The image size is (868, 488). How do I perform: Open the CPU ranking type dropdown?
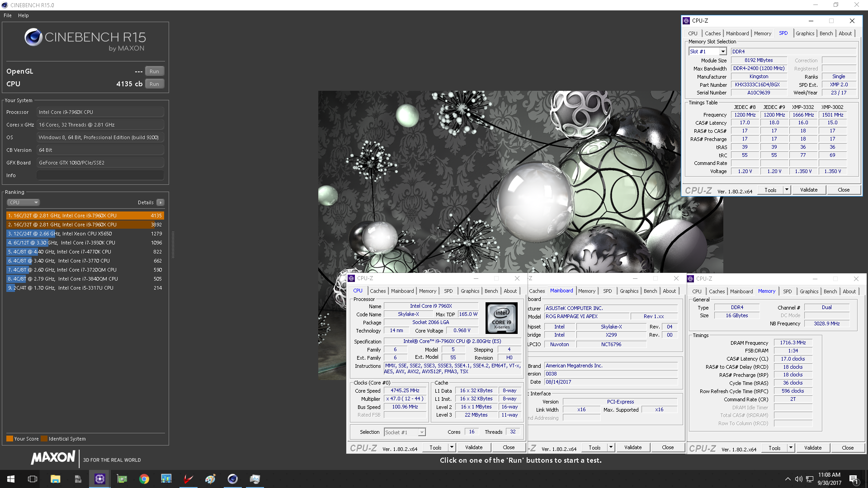[x=24, y=202]
